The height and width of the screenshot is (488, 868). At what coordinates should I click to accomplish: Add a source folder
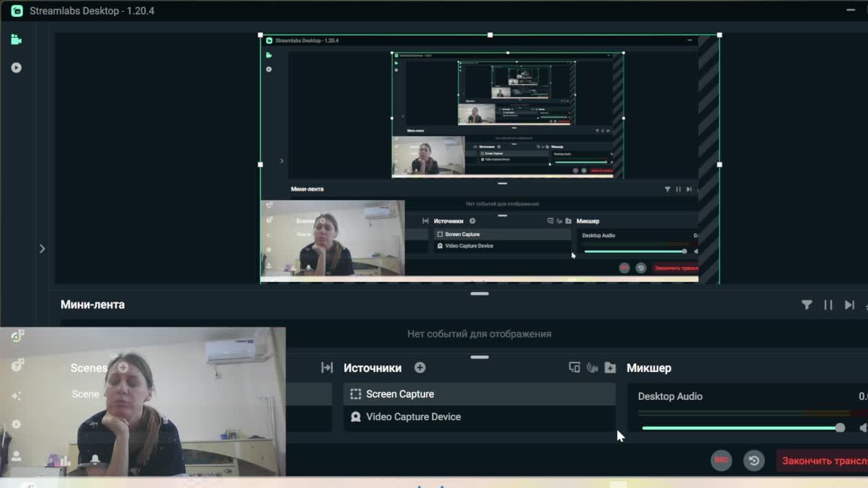point(610,367)
